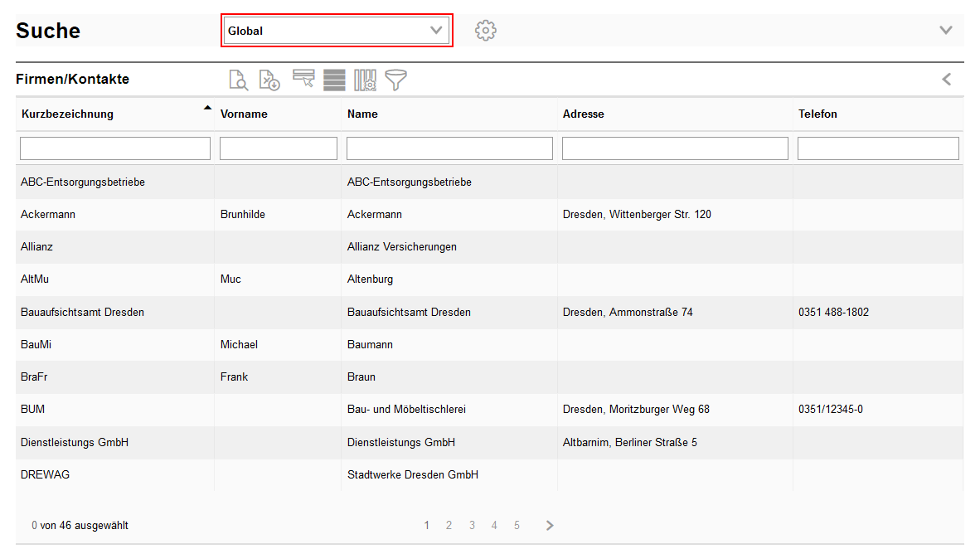Jump to page 5 of results
Image resolution: width=980 pixels, height=549 pixels.
tap(517, 525)
